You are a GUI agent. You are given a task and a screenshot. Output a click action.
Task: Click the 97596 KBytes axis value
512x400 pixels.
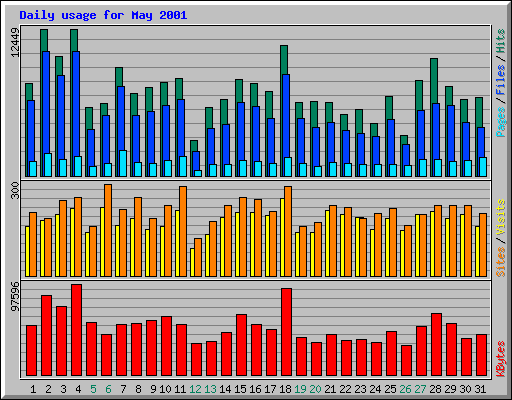coord(15,297)
